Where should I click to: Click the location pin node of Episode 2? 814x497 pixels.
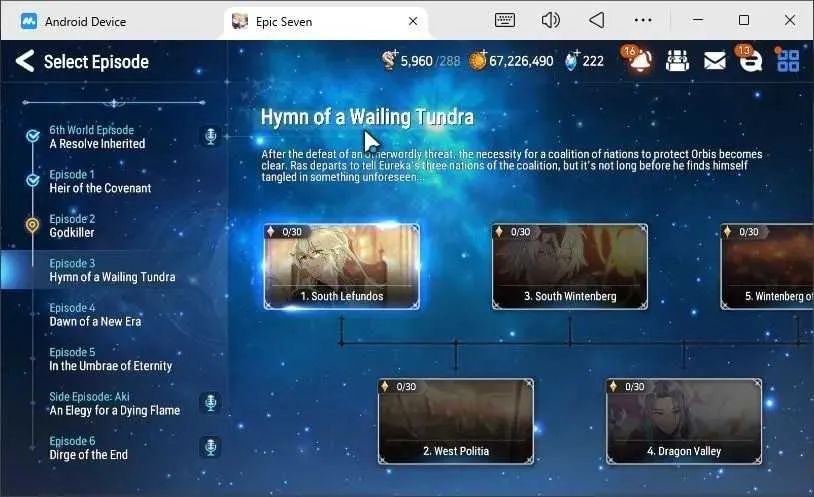32,225
